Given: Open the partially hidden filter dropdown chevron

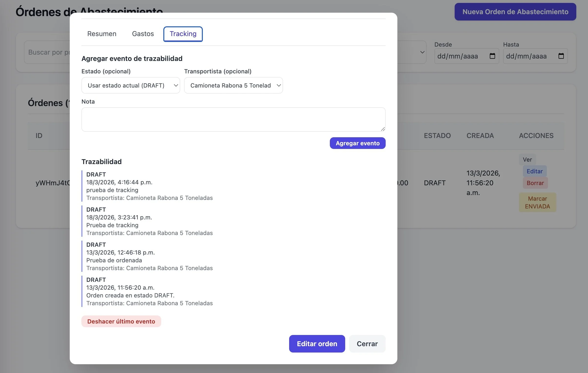Looking at the screenshot, I should tap(422, 52).
